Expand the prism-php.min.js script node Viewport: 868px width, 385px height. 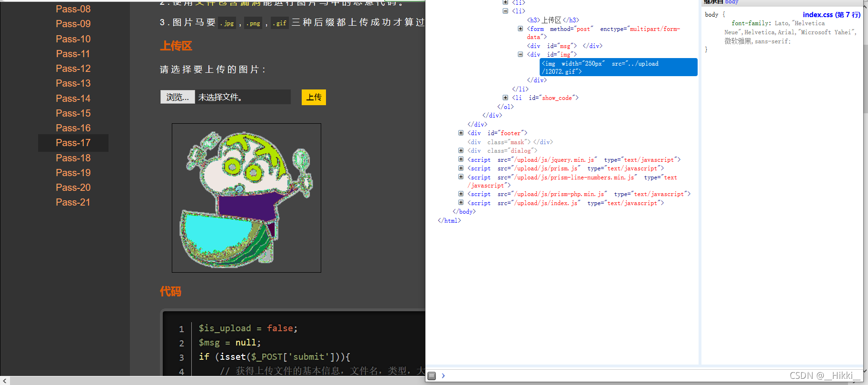click(461, 194)
